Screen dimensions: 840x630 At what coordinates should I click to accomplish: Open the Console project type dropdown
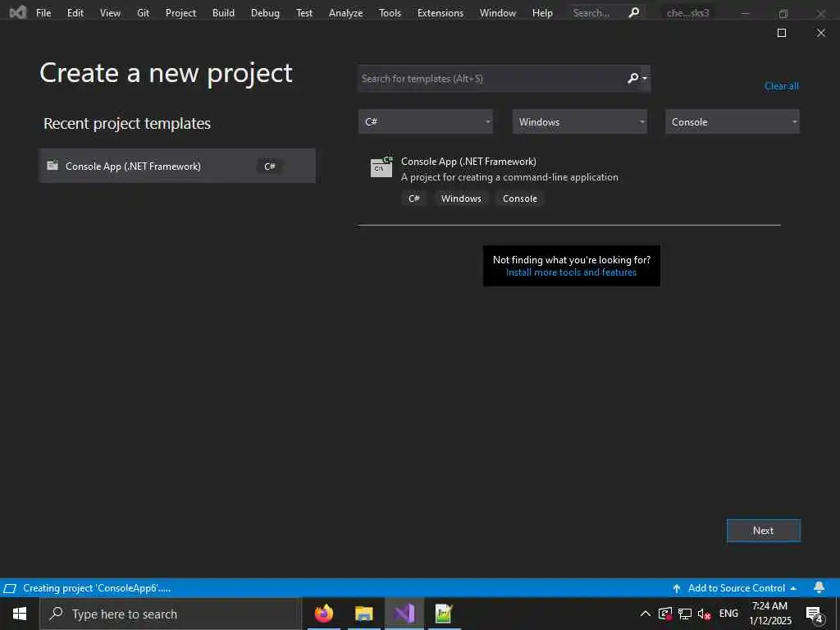733,121
